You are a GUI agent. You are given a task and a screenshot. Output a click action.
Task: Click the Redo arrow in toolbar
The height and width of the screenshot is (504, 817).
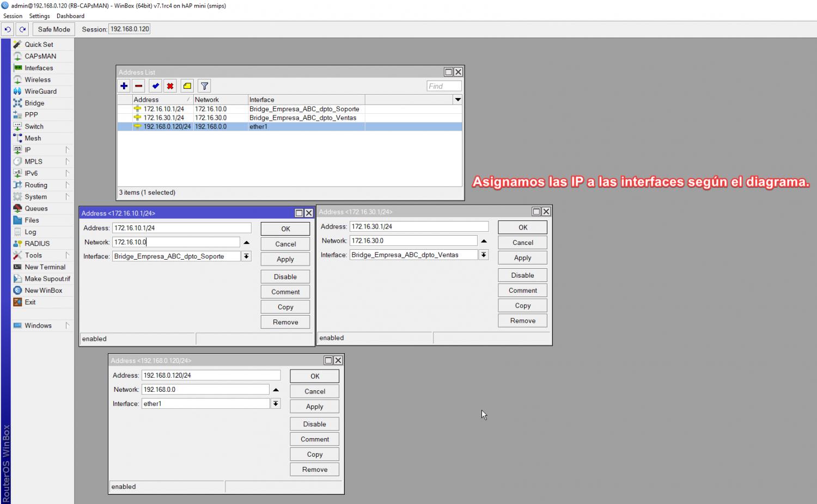coord(22,29)
